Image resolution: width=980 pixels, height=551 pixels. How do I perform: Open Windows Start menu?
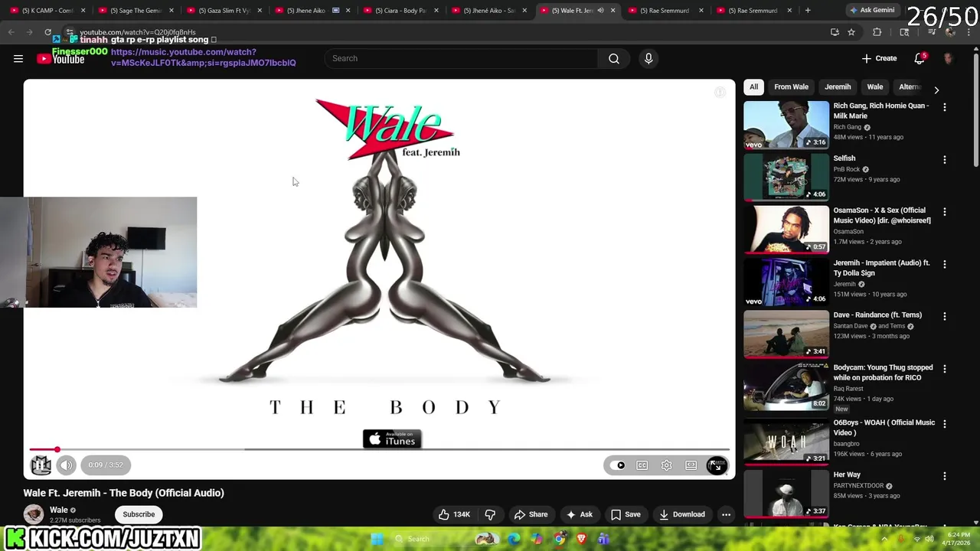click(377, 539)
